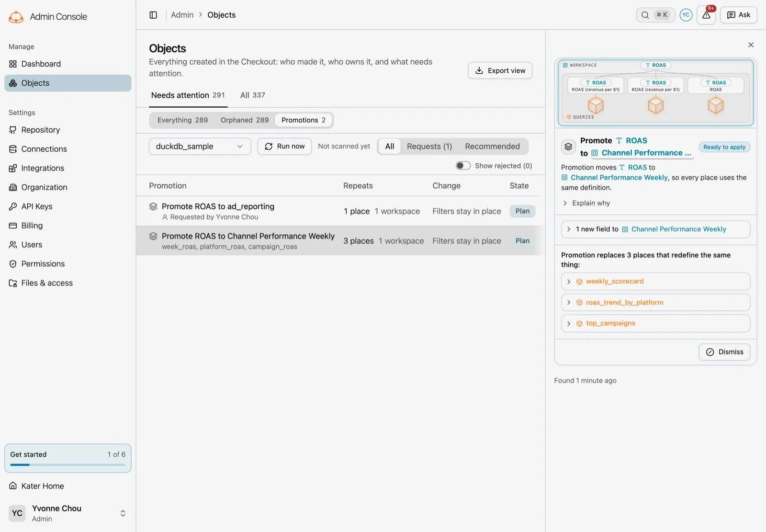Close the promotion detail panel
The height and width of the screenshot is (532, 766).
(751, 45)
